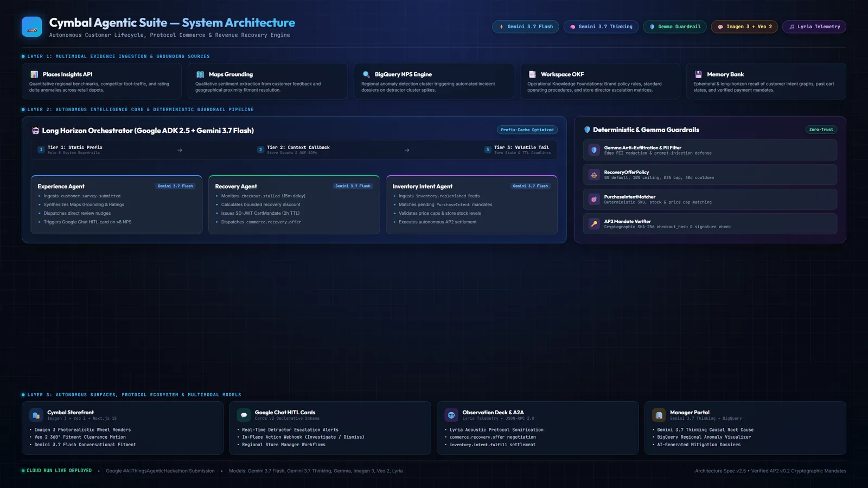
Task: Click the Maps Grounding map icon
Action: click(x=200, y=74)
